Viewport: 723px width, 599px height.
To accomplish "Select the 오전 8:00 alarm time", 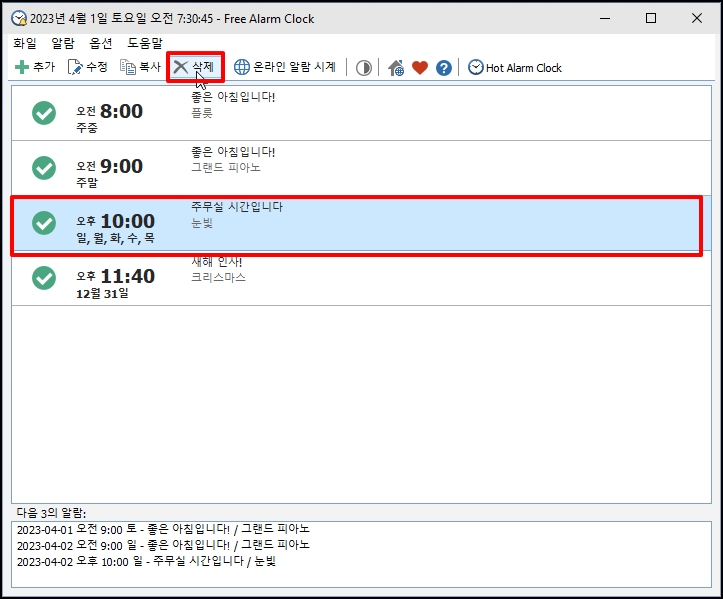I will pyautogui.click(x=110, y=111).
